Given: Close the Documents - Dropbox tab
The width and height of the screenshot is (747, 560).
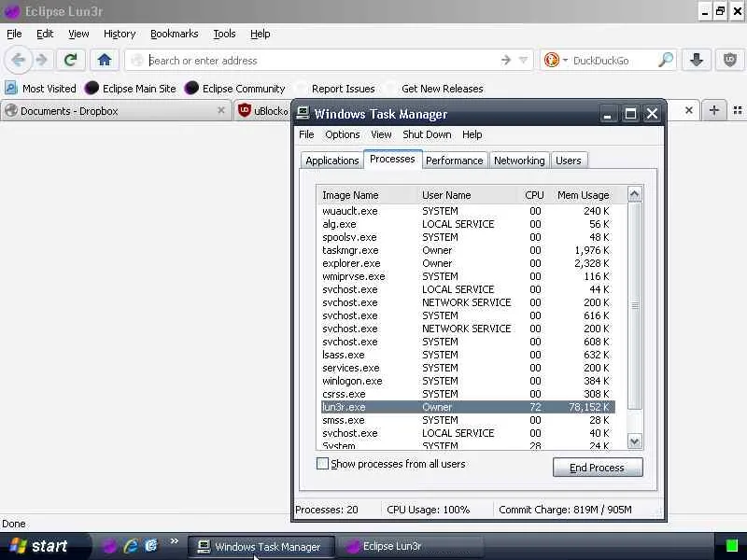Looking at the screenshot, I should (221, 110).
